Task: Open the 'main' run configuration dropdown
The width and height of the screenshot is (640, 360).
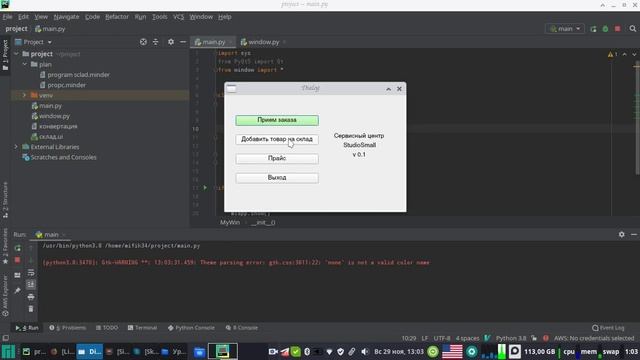Action: [x=565, y=29]
